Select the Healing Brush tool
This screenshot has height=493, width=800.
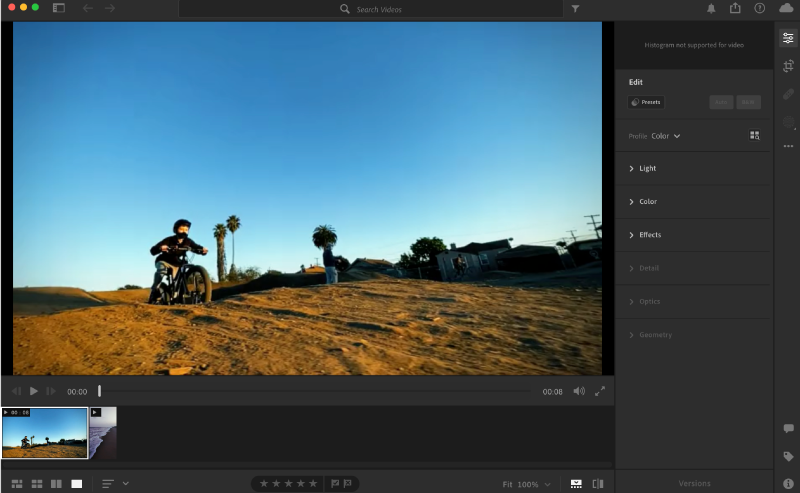[788, 94]
